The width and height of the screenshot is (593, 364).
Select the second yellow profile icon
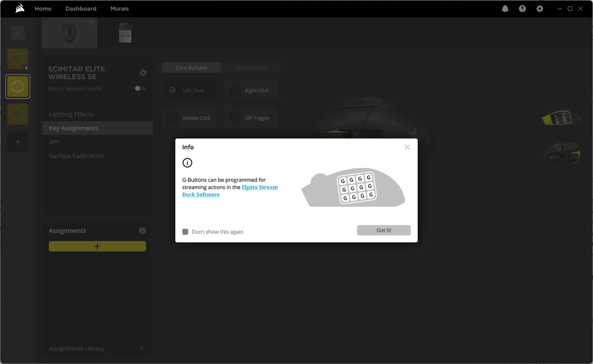click(18, 87)
